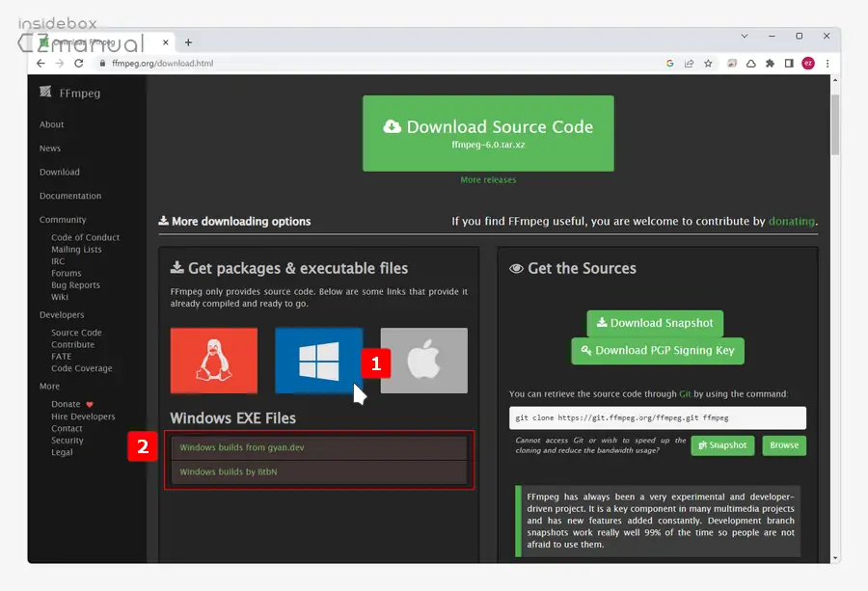868x591 pixels.
Task: Click the Google icon in address bar
Action: pyautogui.click(x=670, y=63)
